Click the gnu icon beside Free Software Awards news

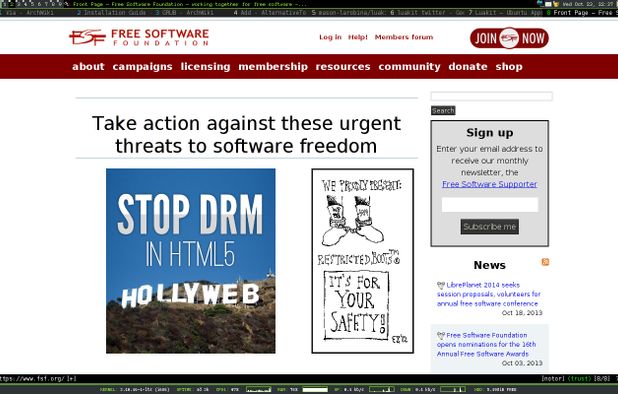coord(441,336)
